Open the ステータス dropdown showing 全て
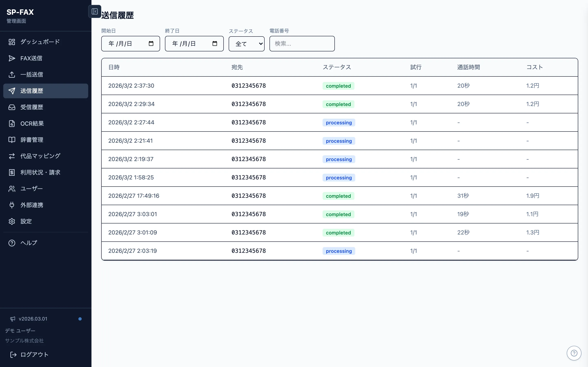The image size is (588, 367). pos(246,44)
